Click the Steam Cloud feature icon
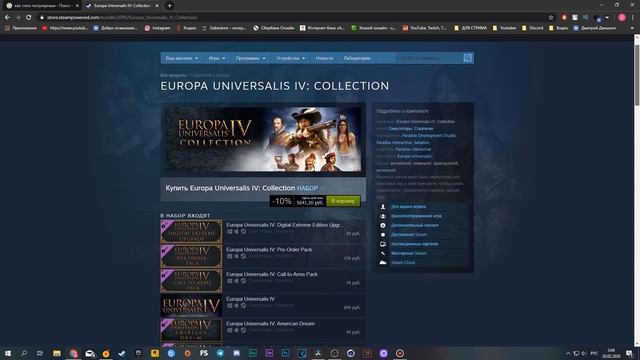640x360 pixels. click(x=383, y=263)
